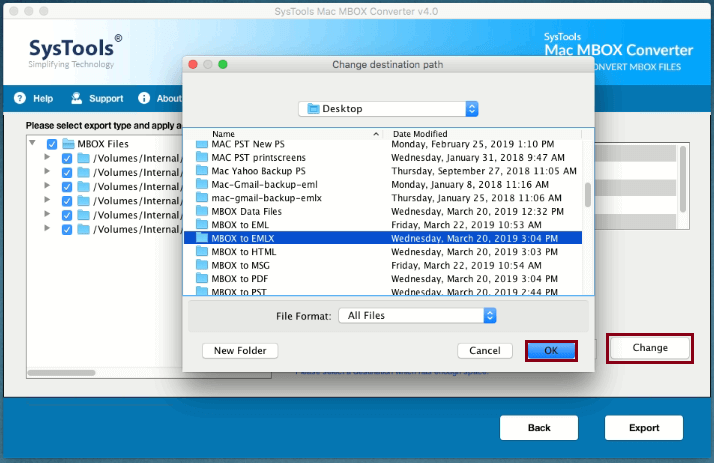Click the Back button
The image size is (714, 463).
(539, 427)
